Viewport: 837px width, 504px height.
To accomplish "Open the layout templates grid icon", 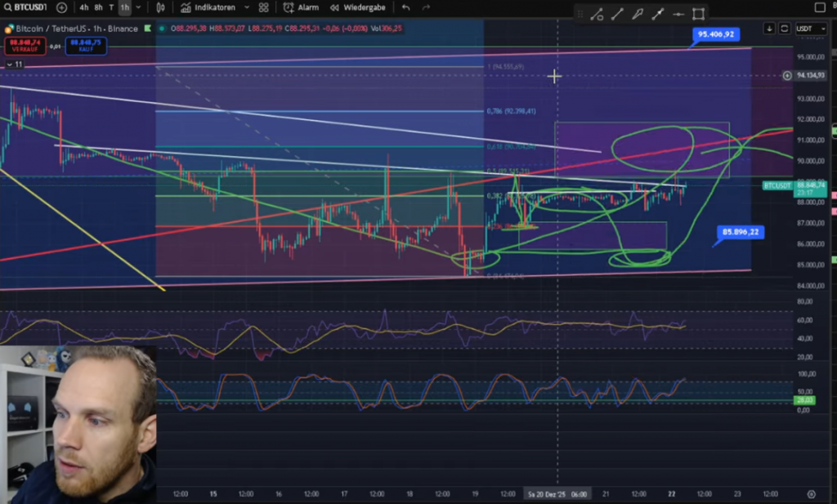I will [263, 7].
